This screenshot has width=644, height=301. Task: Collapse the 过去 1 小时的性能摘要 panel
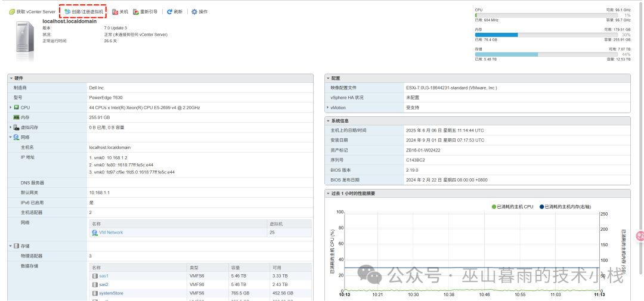point(328,193)
